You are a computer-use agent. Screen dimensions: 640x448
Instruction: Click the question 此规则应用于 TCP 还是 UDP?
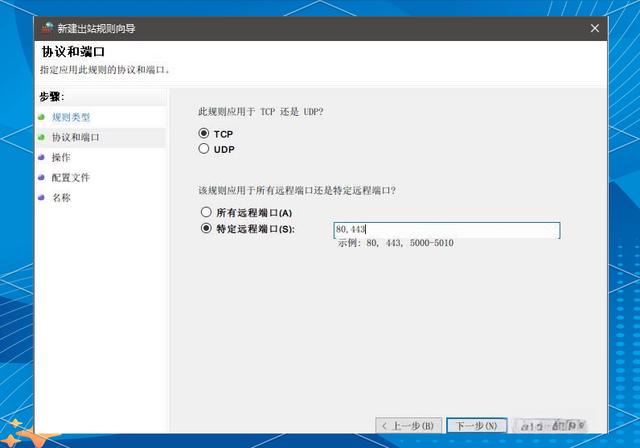click(x=261, y=112)
